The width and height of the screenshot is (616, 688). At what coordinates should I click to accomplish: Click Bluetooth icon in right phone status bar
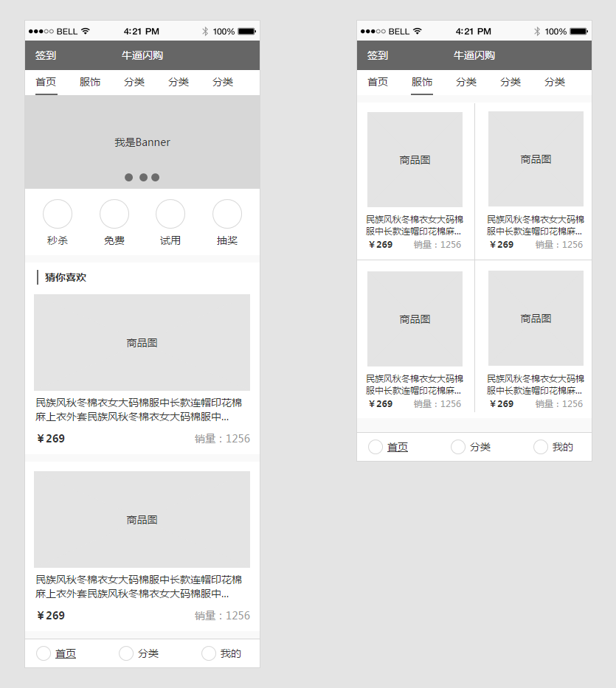click(x=537, y=31)
